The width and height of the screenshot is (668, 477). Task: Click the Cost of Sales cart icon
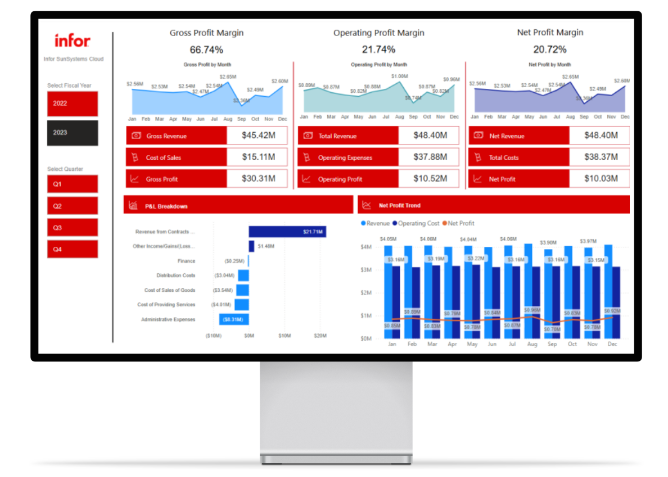133,157
